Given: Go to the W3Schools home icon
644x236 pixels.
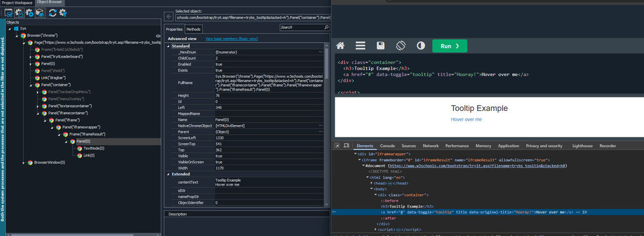Looking at the screenshot, I should (x=340, y=46).
